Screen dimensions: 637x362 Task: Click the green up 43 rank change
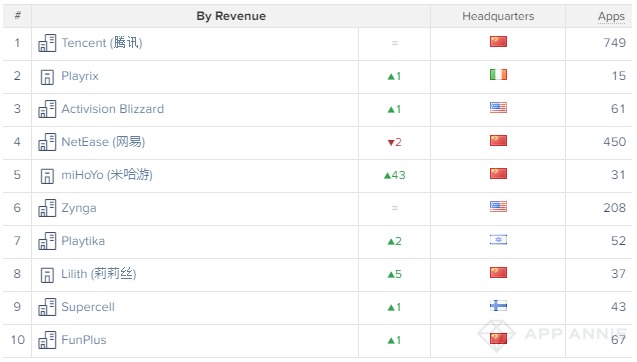(394, 175)
